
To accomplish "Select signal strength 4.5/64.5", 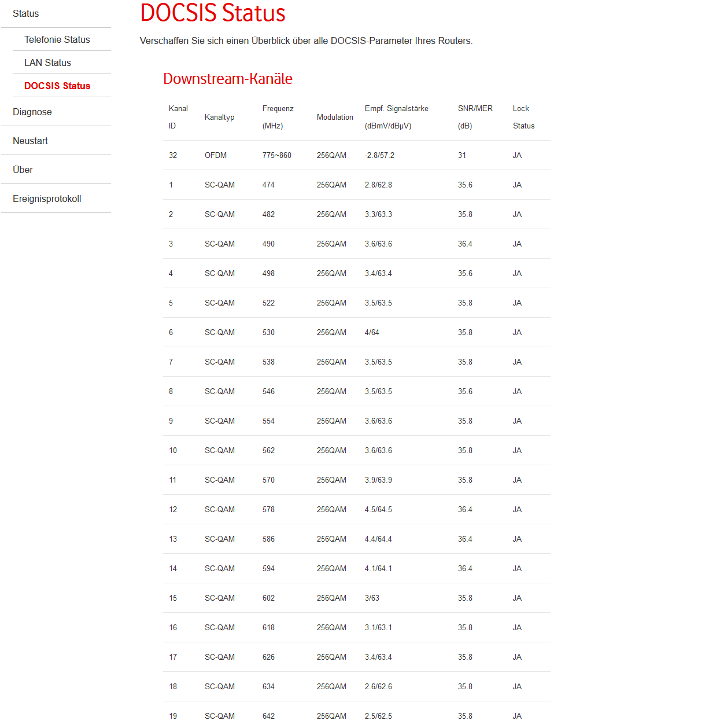I will click(x=378, y=509).
